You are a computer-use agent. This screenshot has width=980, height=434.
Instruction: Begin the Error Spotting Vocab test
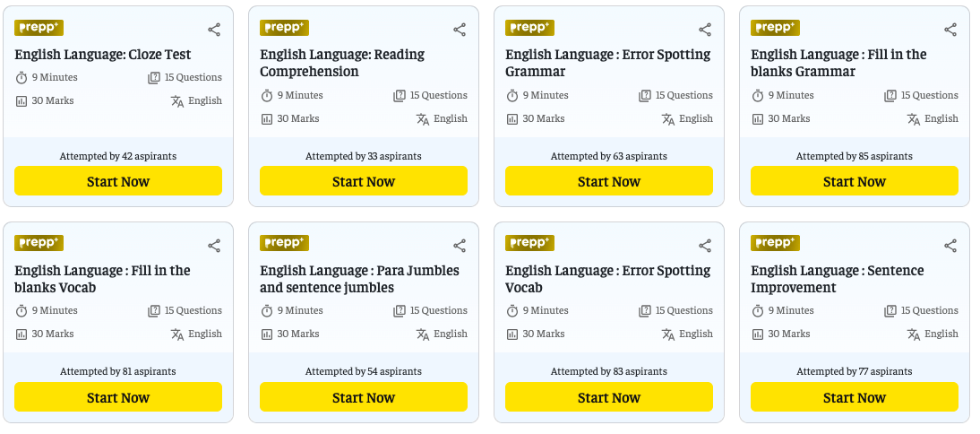(x=609, y=397)
